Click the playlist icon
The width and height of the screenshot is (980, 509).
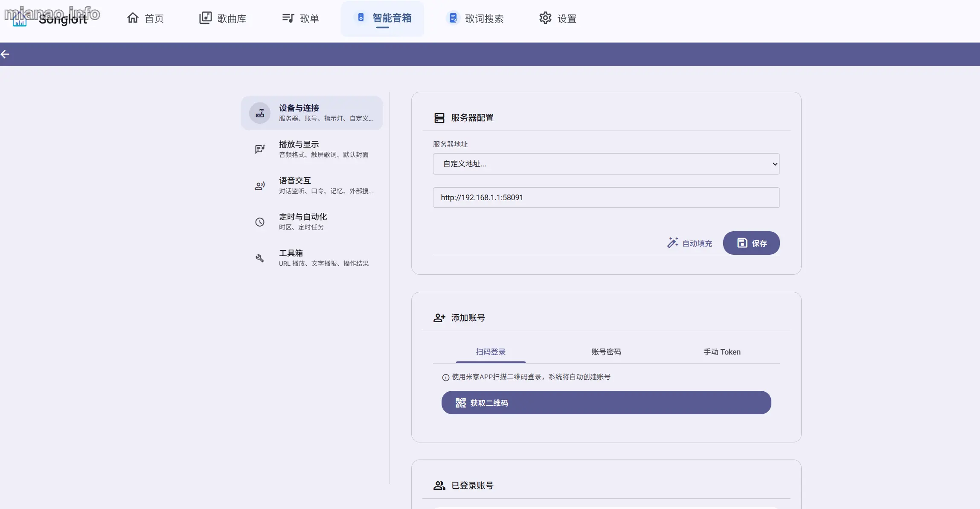288,18
